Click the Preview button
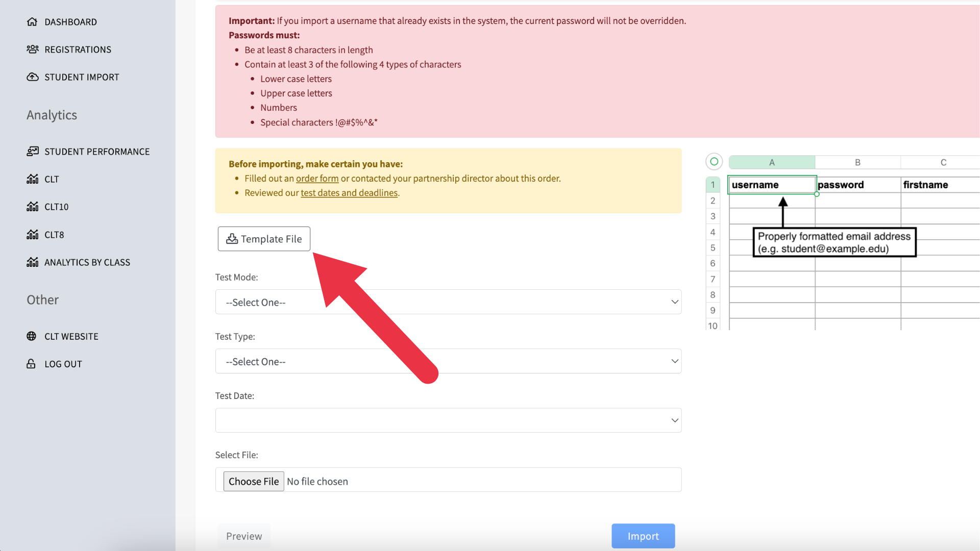 (x=244, y=536)
